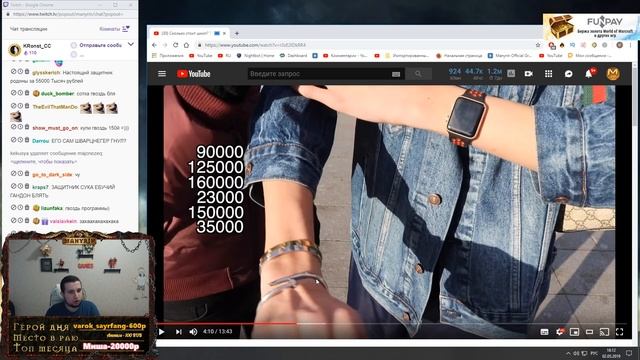This screenshot has height=360, width=640.
Task: Open the browser home page button
Action: (186, 45)
